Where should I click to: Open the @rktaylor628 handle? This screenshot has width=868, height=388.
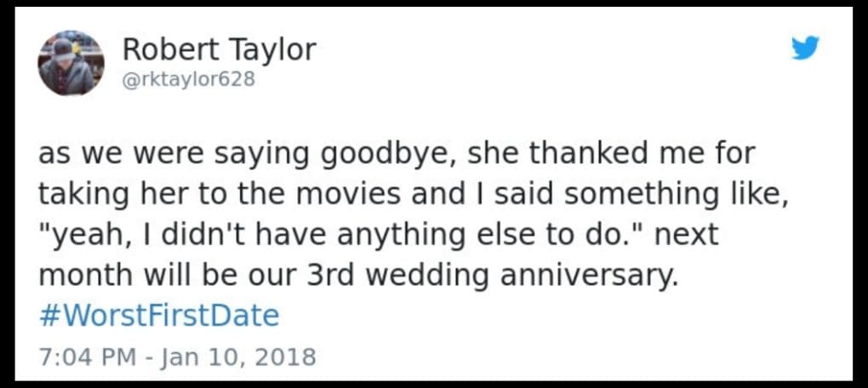coord(188,79)
